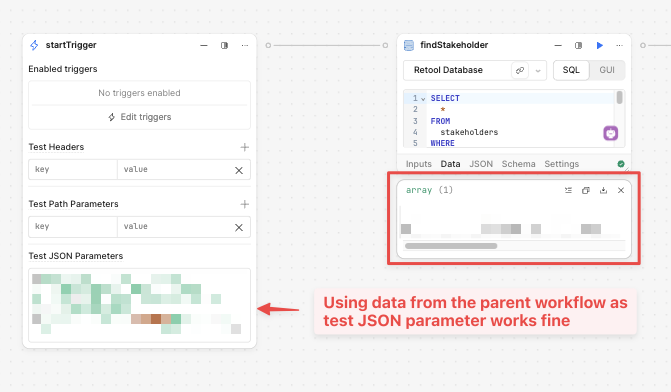Open the Retool Database resource dropdown
Image resolution: width=671 pixels, height=392 pixels.
tap(538, 70)
